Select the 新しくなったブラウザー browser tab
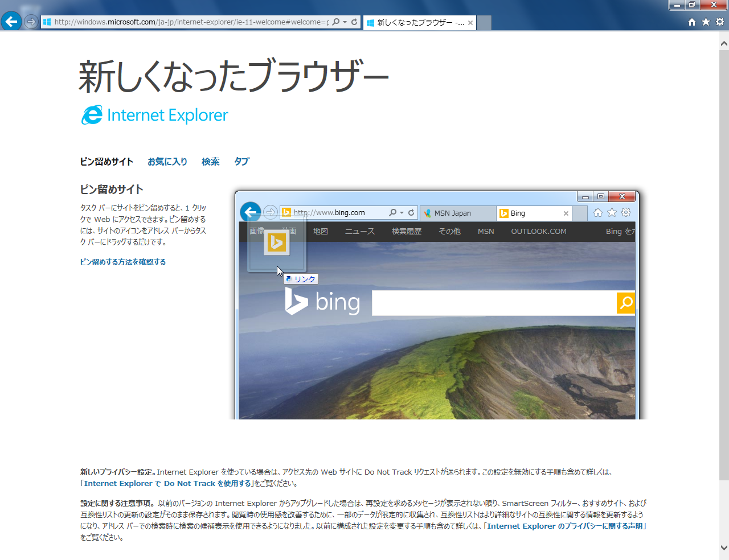 [x=419, y=22]
